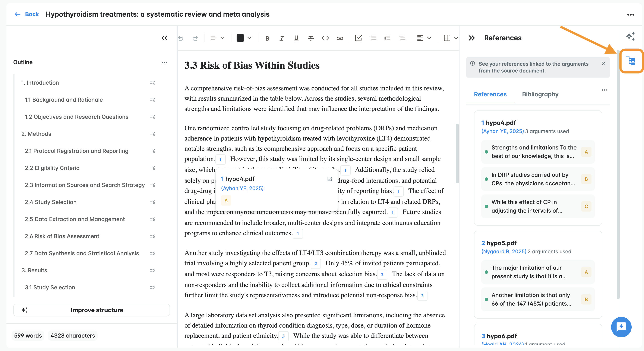The image size is (644, 351).
Task: Click argument badge A in hypo4.pdf popup
Action: click(226, 200)
